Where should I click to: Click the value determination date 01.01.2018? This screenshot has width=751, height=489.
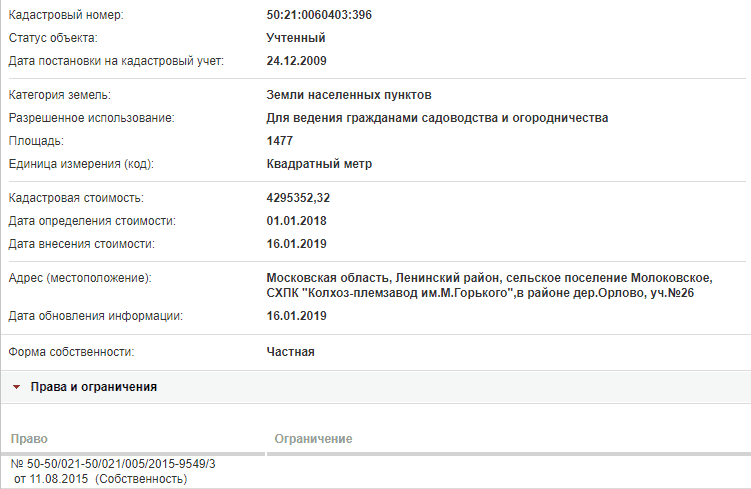click(x=296, y=221)
